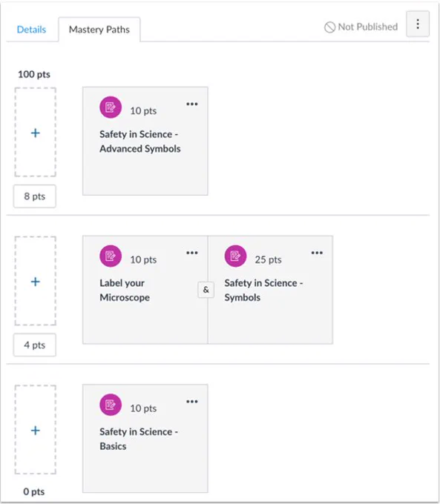Open options for Safety in Science - Symbols
This screenshot has height=504, width=440.
point(317,253)
